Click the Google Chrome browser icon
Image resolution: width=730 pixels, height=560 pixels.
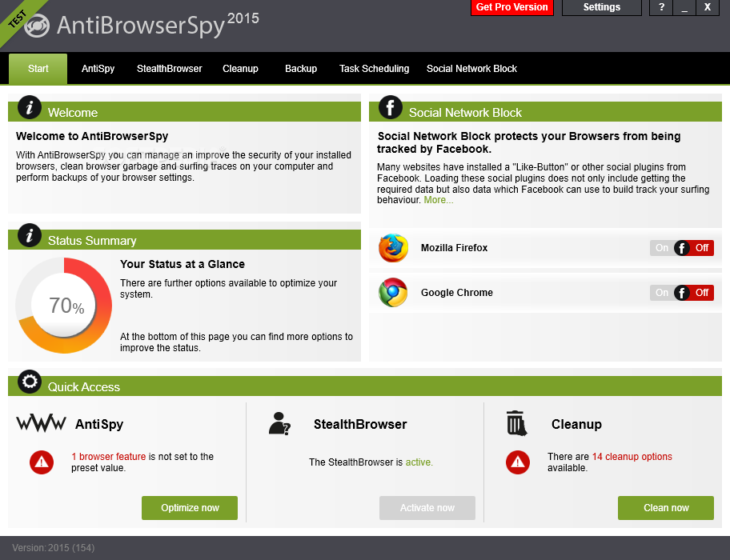[393, 293]
